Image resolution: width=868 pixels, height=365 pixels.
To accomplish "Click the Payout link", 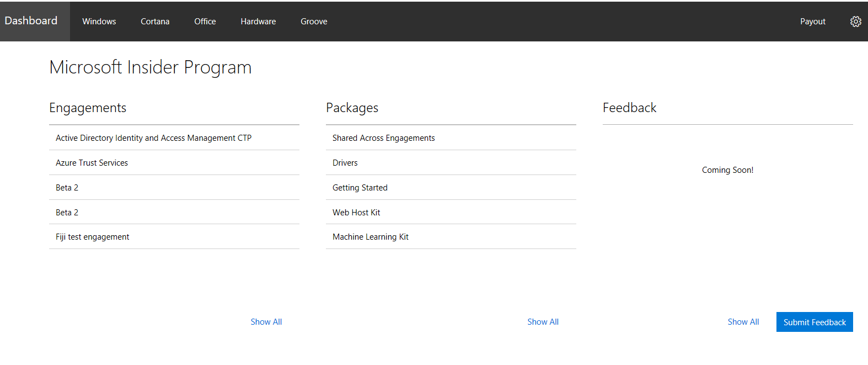I will tap(813, 22).
